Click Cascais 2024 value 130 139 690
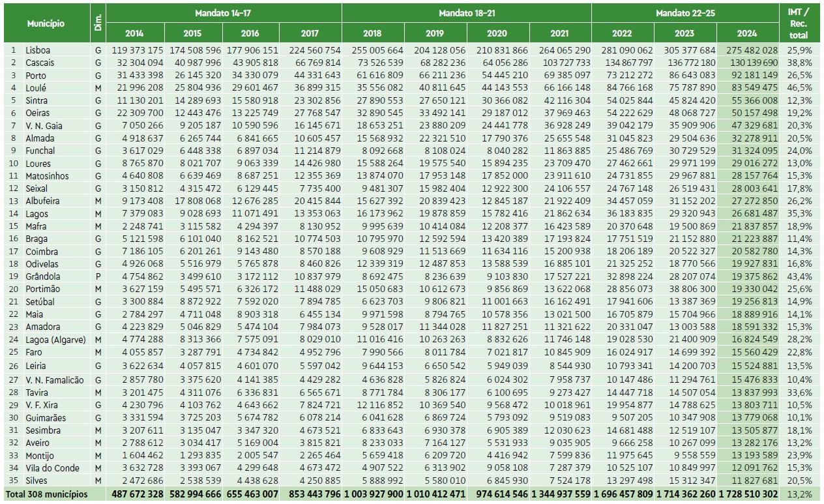824x504 pixels. [x=748, y=63]
